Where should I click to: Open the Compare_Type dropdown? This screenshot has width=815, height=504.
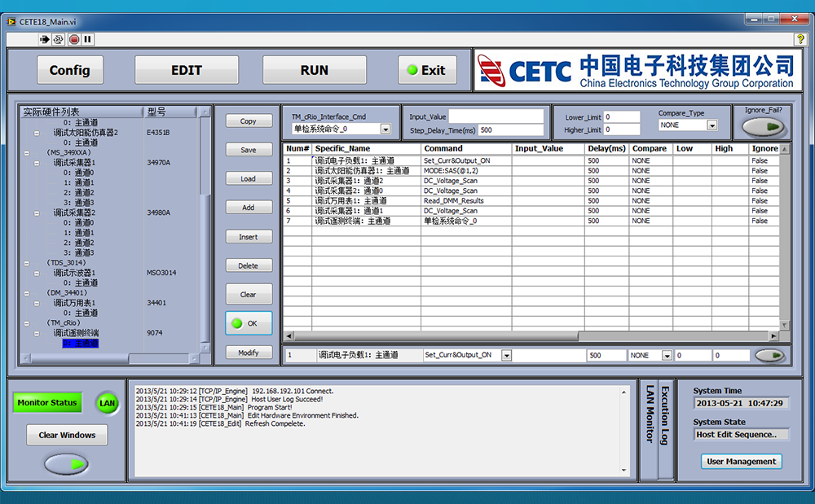click(711, 125)
